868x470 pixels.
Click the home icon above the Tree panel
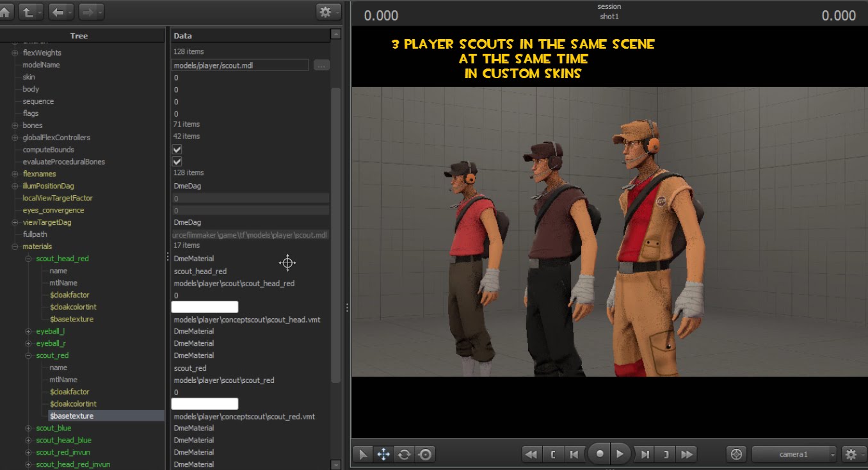(6, 11)
